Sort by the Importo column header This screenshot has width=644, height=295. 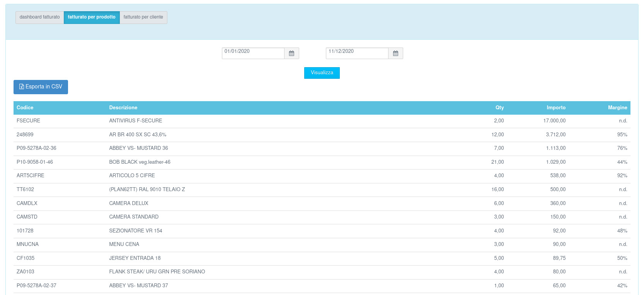pos(556,108)
